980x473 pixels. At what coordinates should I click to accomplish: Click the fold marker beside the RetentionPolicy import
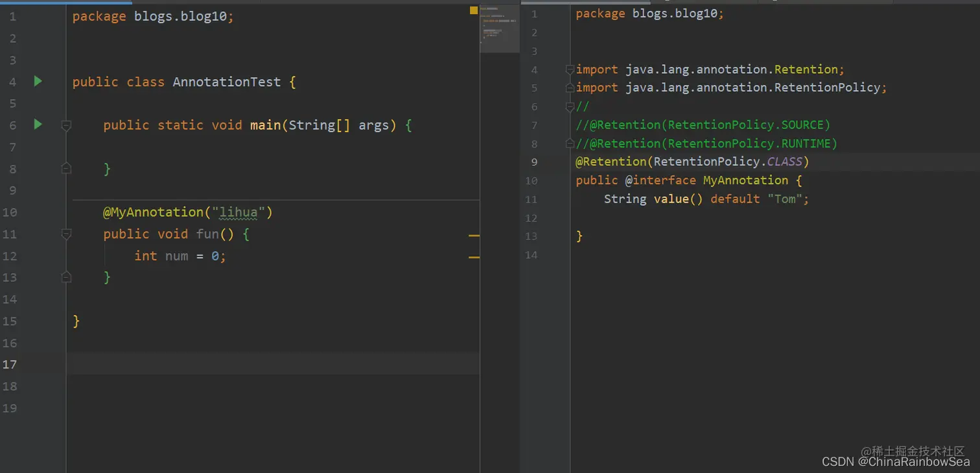(570, 87)
